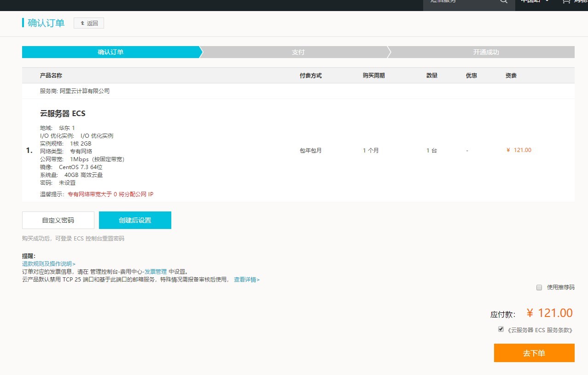Enable the 使用推荐码 checkbox
The height and width of the screenshot is (375, 588).
coord(539,287)
